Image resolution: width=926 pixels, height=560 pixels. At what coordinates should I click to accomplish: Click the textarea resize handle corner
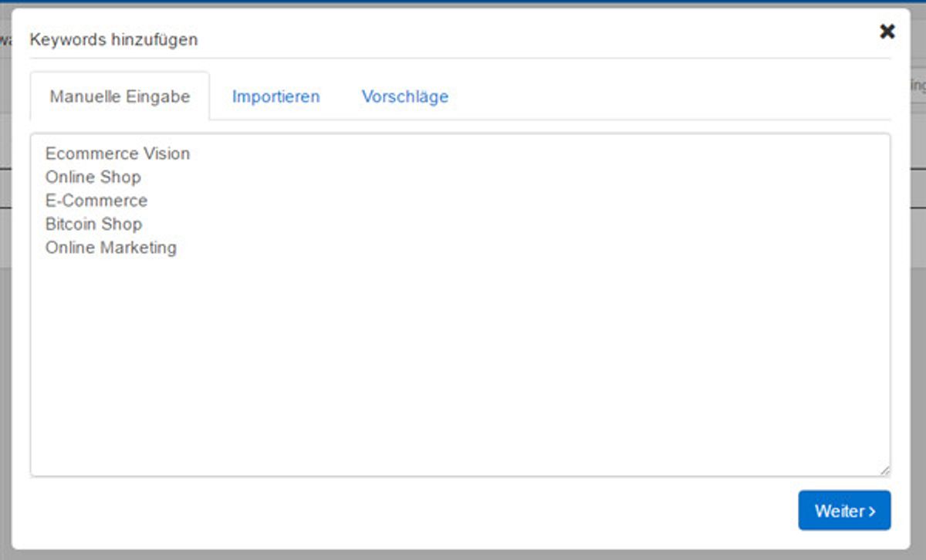(x=884, y=470)
